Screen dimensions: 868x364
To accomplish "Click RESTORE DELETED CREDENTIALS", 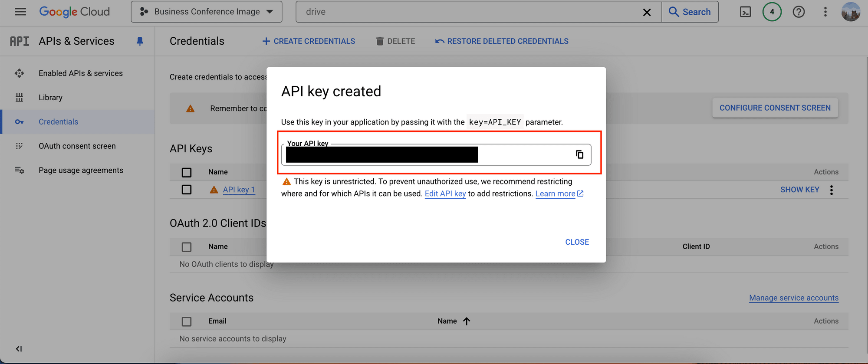I will coord(502,41).
